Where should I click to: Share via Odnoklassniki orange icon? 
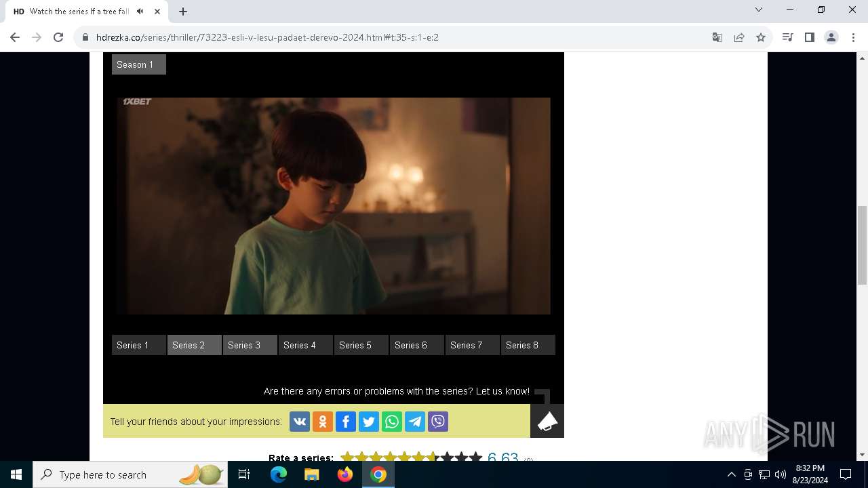[323, 422]
